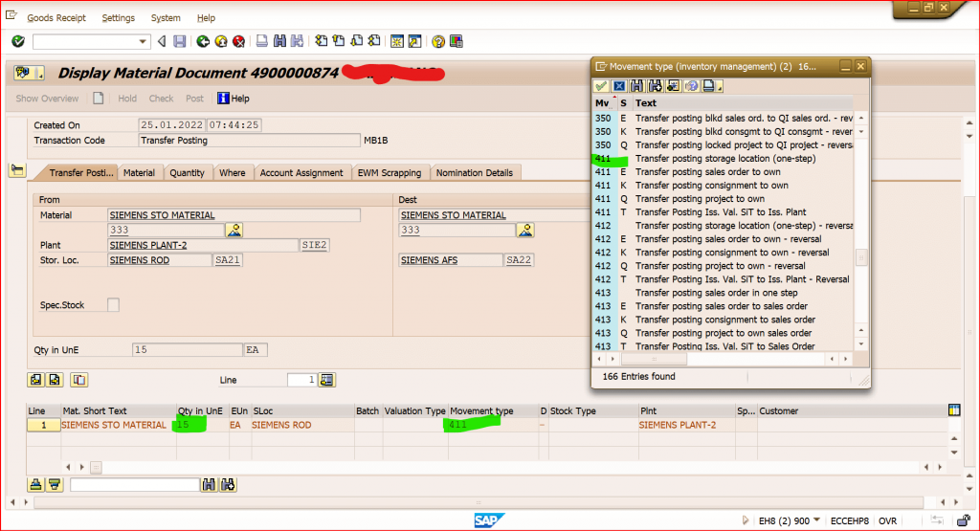
Task: Click the Previous Page icon
Action: 339,41
